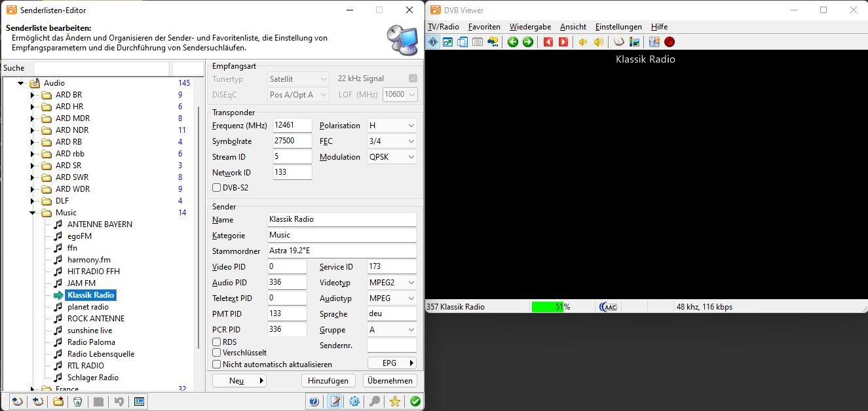Image resolution: width=868 pixels, height=411 pixels.
Task: Click the open book teletext icon
Action: tap(618, 42)
